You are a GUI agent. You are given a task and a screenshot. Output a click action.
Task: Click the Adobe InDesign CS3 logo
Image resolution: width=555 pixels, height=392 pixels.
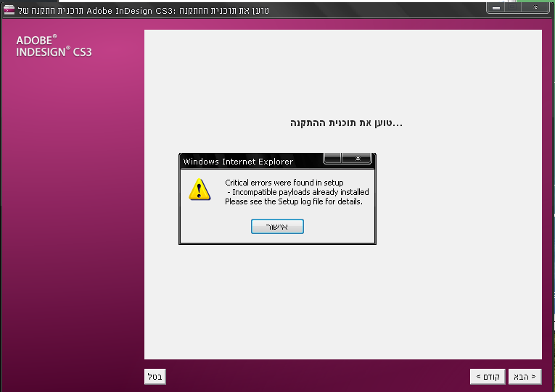point(54,46)
